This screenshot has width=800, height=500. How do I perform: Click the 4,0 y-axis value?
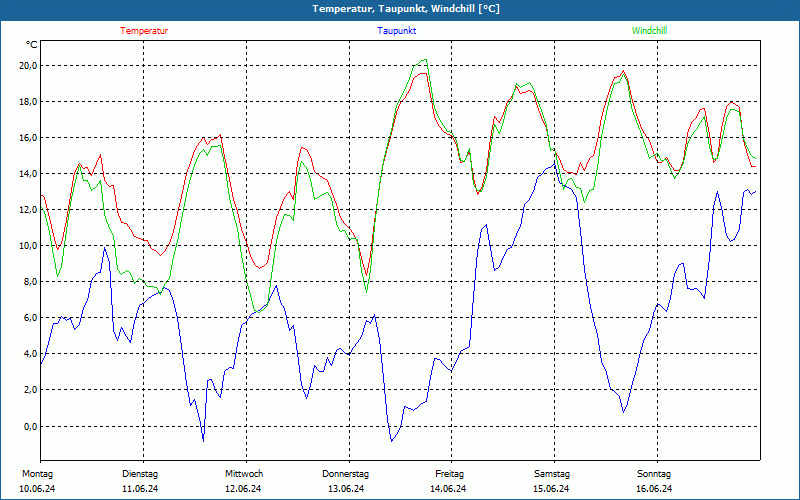click(30, 354)
